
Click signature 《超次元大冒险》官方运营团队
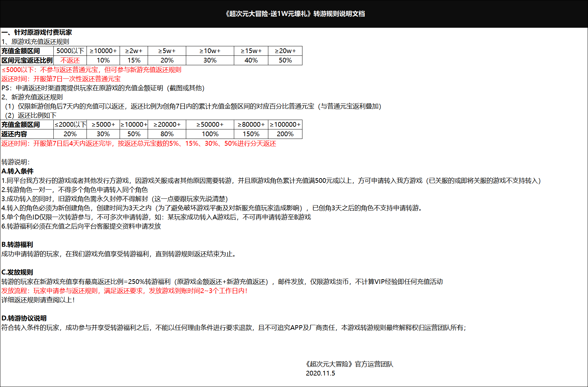coord(349,364)
